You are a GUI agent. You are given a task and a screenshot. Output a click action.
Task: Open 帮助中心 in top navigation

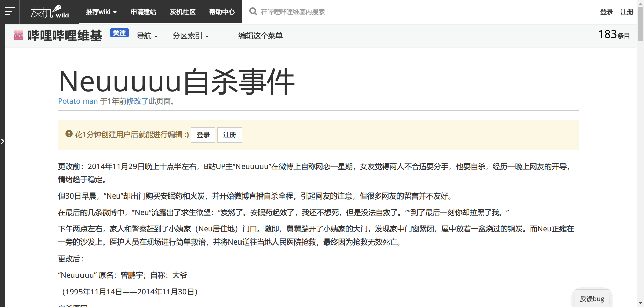(x=222, y=12)
